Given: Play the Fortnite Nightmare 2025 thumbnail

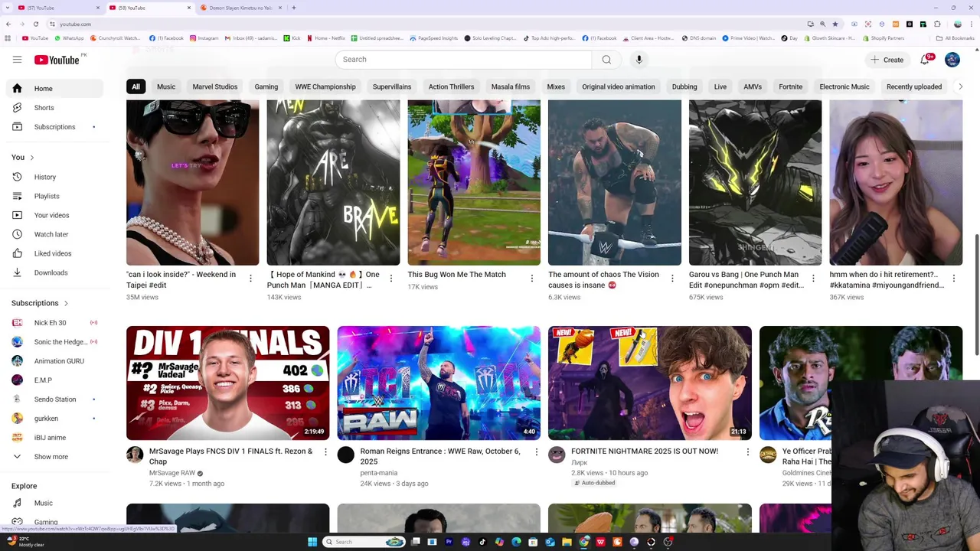Looking at the screenshot, I should click(x=650, y=383).
